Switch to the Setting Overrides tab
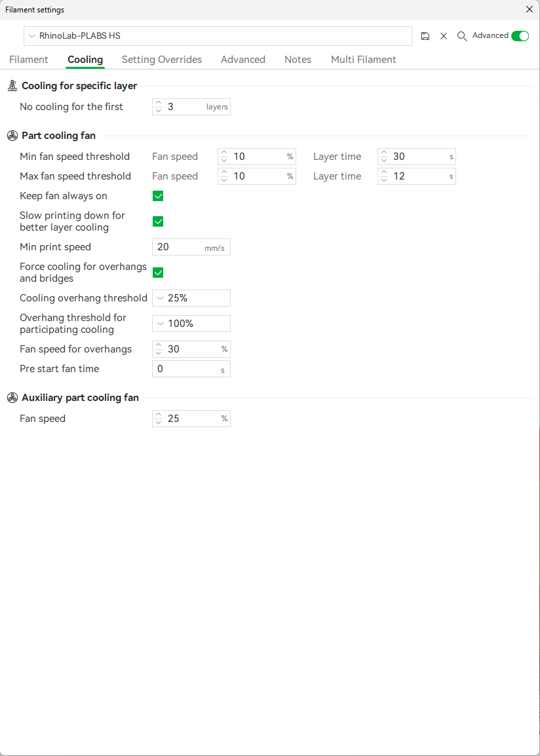Image resolution: width=540 pixels, height=756 pixels. [x=162, y=60]
